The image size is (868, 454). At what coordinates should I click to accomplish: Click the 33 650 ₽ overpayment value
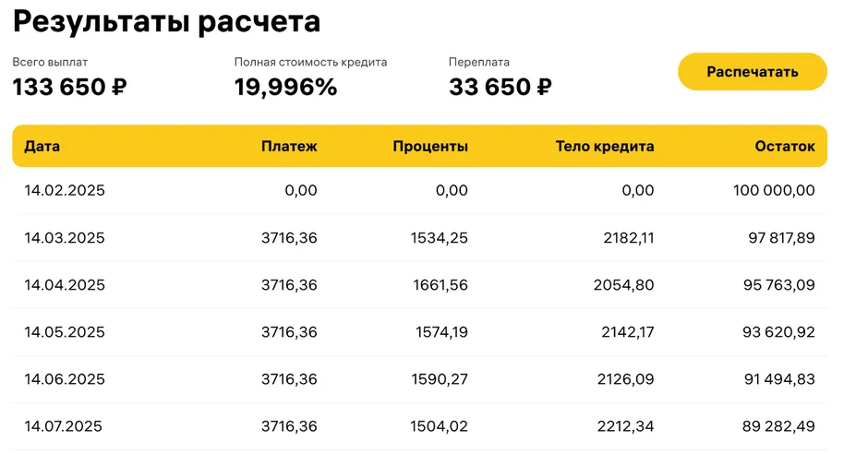[x=500, y=88]
